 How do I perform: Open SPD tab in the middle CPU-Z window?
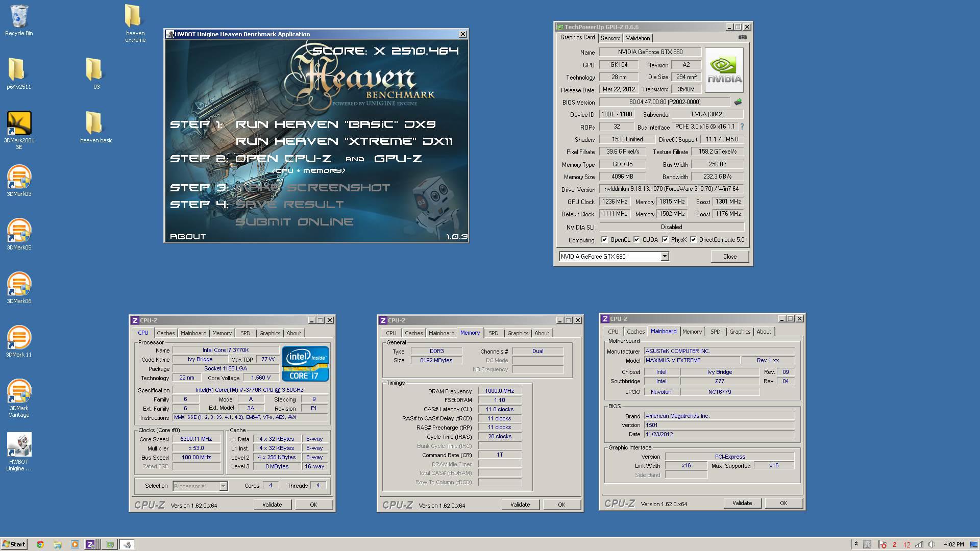click(x=494, y=333)
